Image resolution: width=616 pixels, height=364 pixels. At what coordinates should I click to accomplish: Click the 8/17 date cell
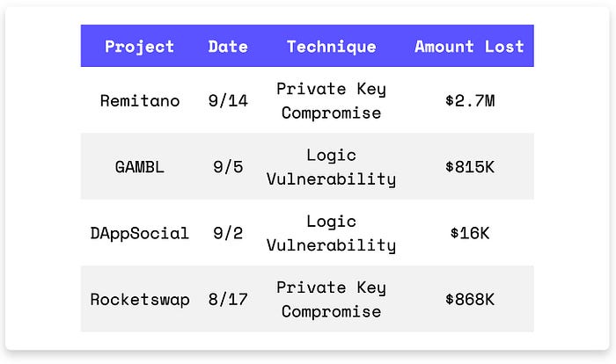[x=228, y=300]
